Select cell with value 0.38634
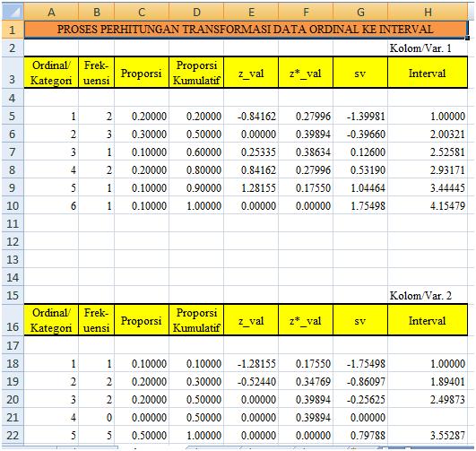The width and height of the screenshot is (476, 451). (x=306, y=152)
